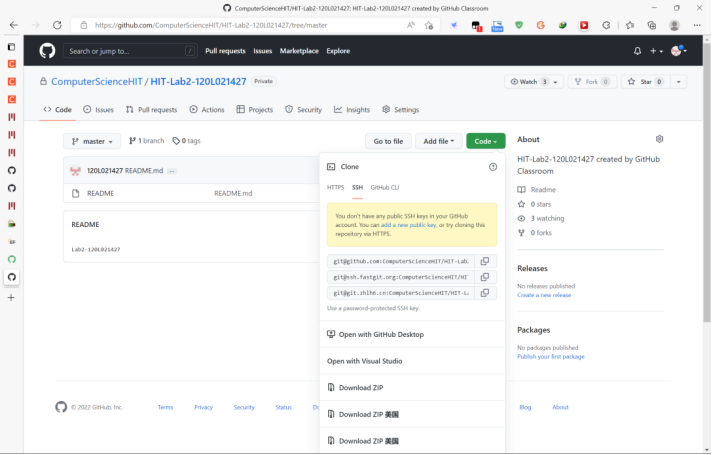
Task: Open the 0 tags link
Action: pos(187,141)
